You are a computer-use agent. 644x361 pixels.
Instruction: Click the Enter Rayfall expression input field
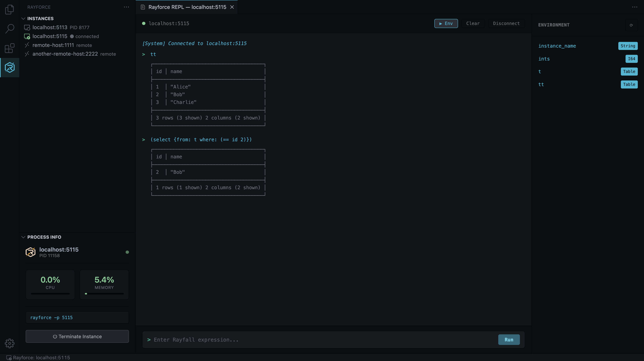click(x=300, y=340)
